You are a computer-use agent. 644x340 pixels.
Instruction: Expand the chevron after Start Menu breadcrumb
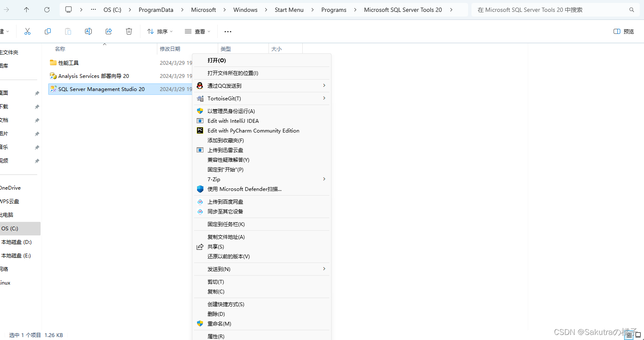point(312,10)
